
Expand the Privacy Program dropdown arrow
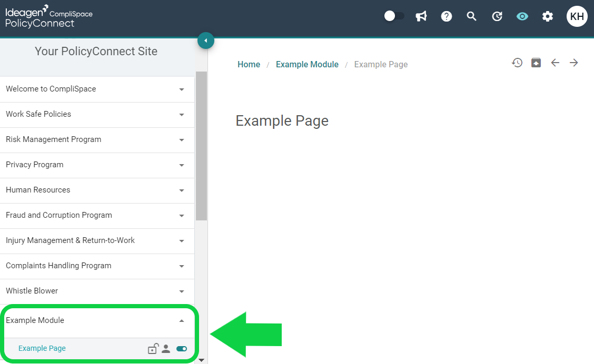point(182,165)
